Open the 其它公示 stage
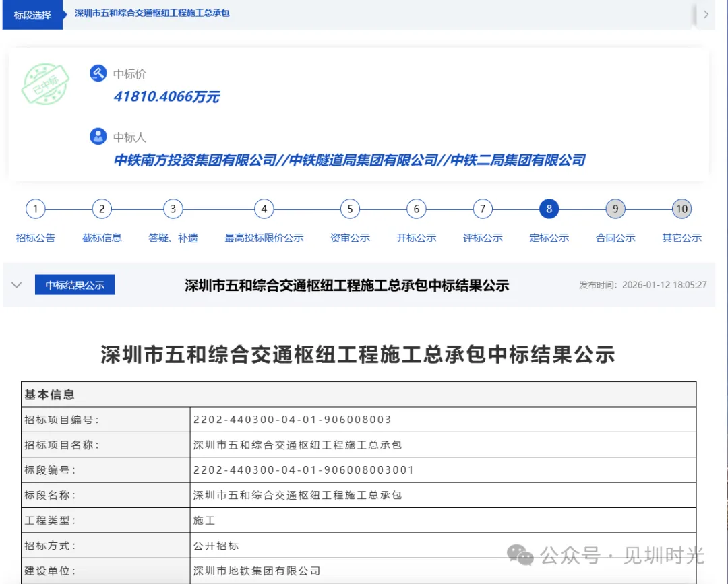Screen dimensions: 728x584 681,238
